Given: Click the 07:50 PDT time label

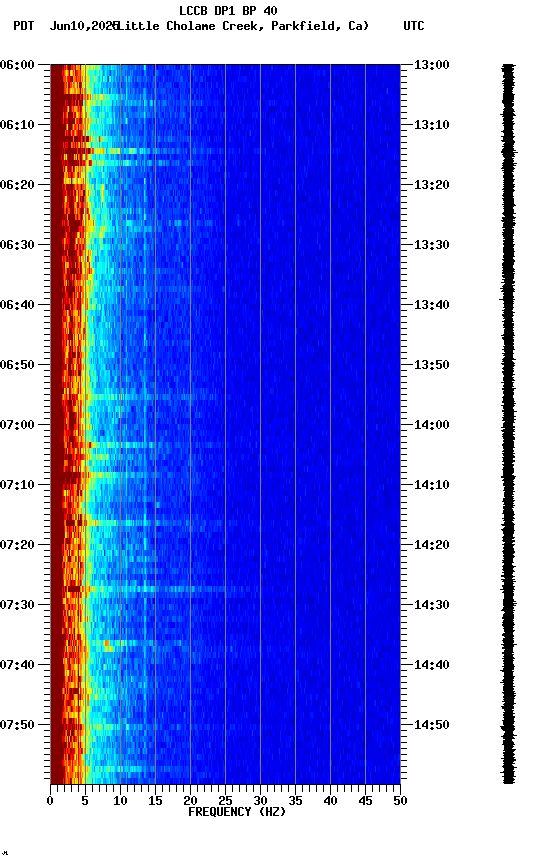Looking at the screenshot, I should pyautogui.click(x=17, y=725).
